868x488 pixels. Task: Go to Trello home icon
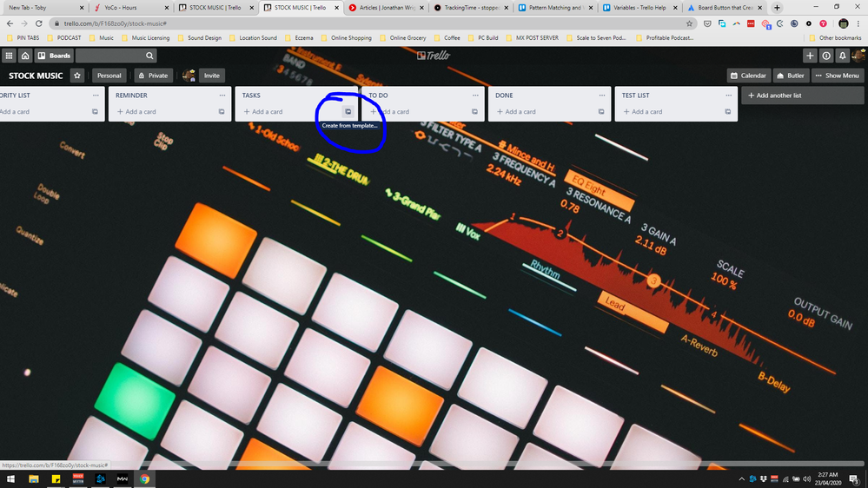tap(25, 56)
